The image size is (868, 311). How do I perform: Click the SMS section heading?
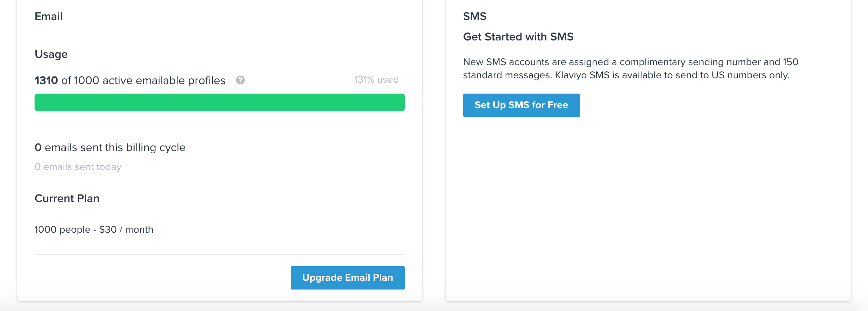pos(474,16)
